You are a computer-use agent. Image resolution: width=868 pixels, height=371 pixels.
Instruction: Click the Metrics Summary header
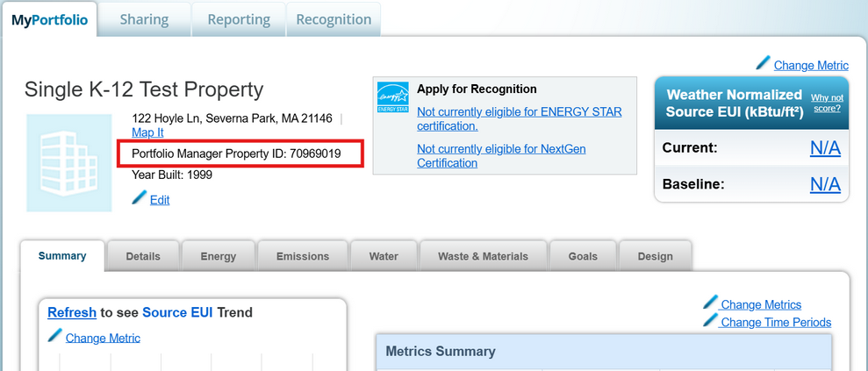click(441, 351)
